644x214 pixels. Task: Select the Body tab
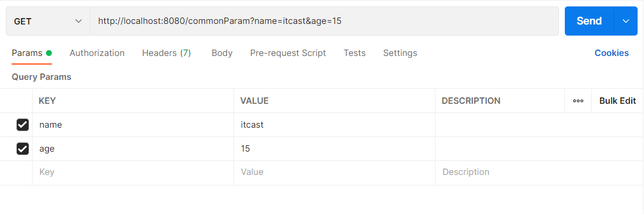[x=222, y=53]
